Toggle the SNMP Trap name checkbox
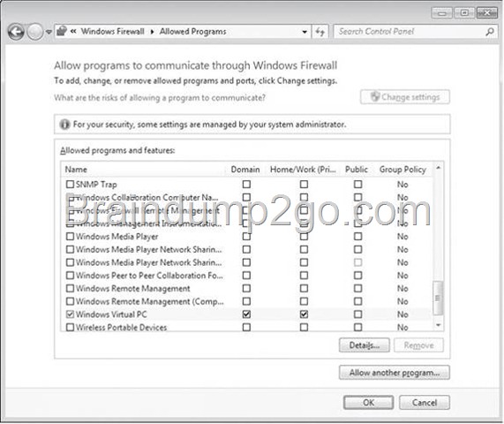The width and height of the screenshot is (504, 424). point(70,184)
